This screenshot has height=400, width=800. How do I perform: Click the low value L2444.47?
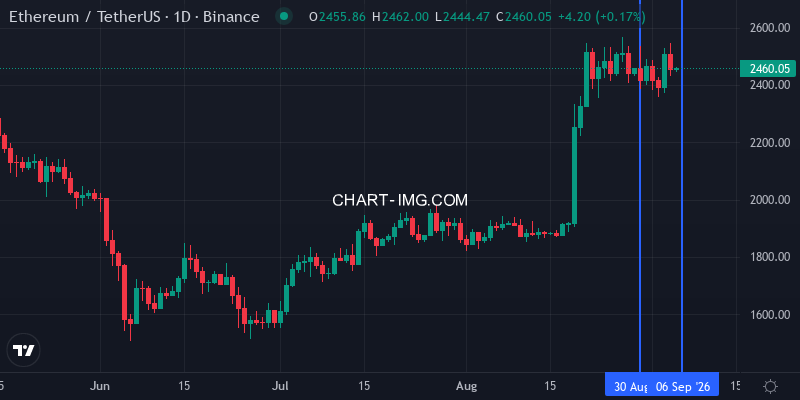[x=463, y=17]
